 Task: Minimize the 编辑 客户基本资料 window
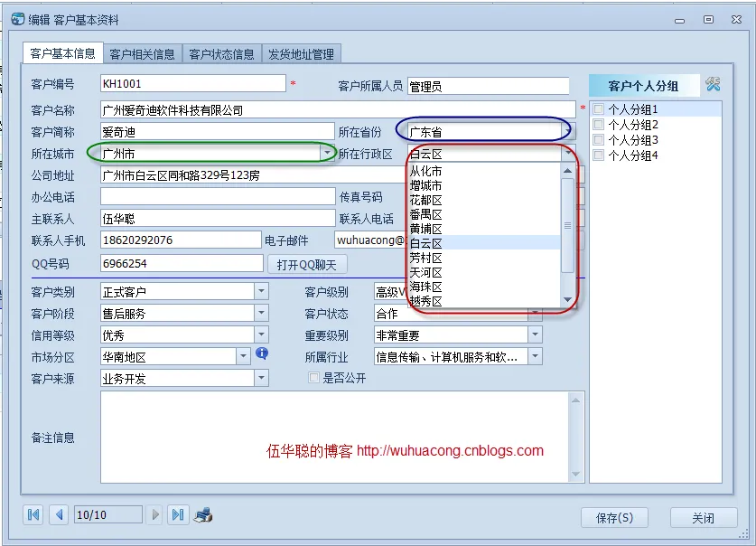point(680,21)
